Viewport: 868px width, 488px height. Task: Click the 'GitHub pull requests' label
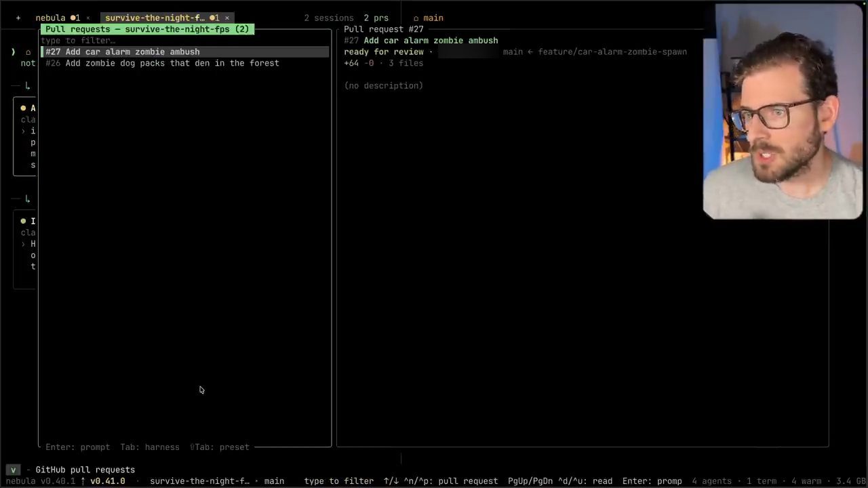click(x=85, y=470)
